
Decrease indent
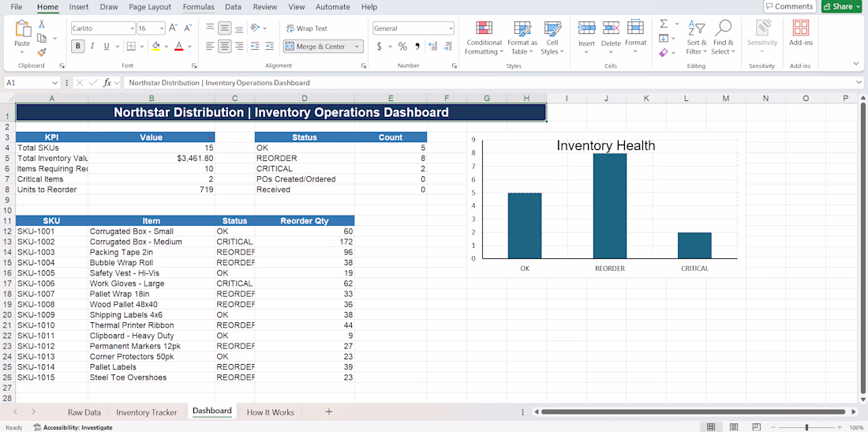[255, 46]
